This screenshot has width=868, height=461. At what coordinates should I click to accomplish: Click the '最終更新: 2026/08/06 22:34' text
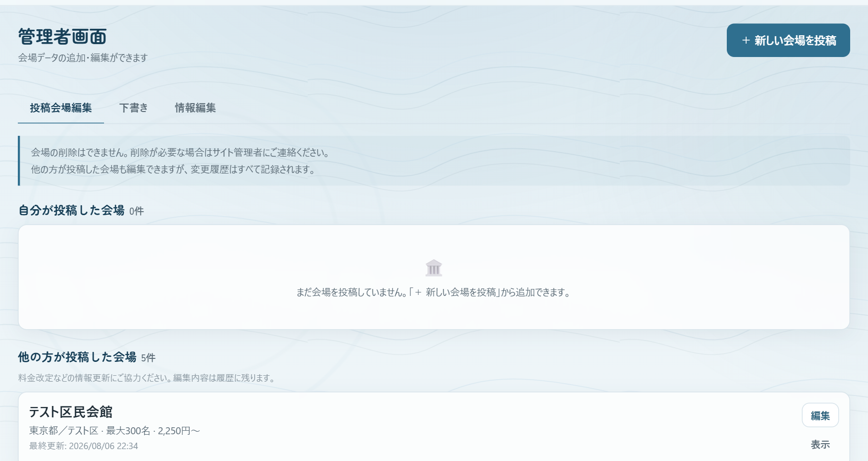(x=84, y=446)
